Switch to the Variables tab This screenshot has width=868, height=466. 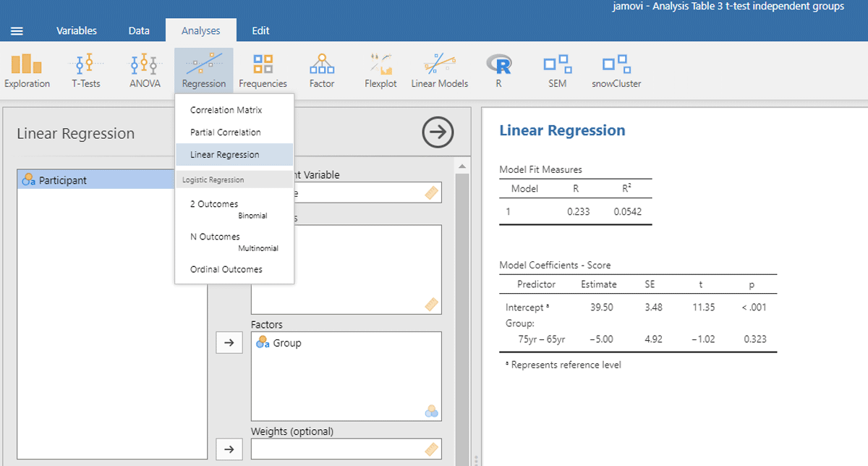point(77,31)
